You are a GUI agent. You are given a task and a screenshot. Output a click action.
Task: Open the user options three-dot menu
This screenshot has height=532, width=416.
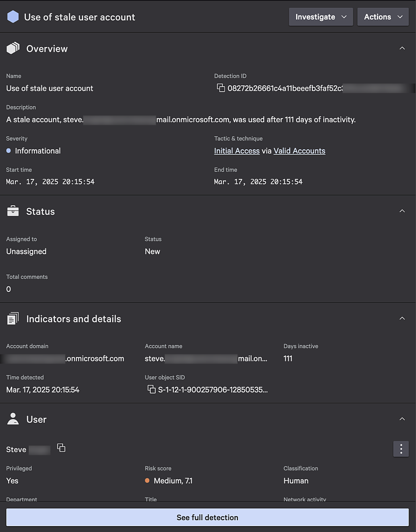401,449
